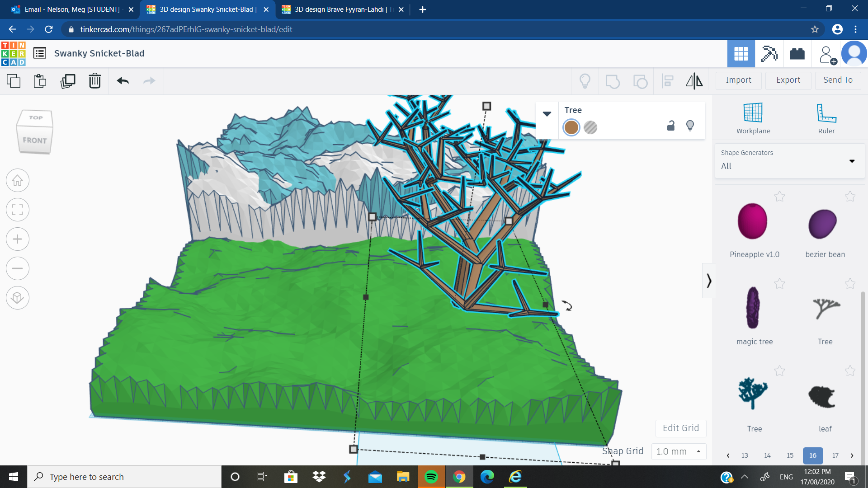
Task: Click the Home view icon
Action: (x=17, y=180)
